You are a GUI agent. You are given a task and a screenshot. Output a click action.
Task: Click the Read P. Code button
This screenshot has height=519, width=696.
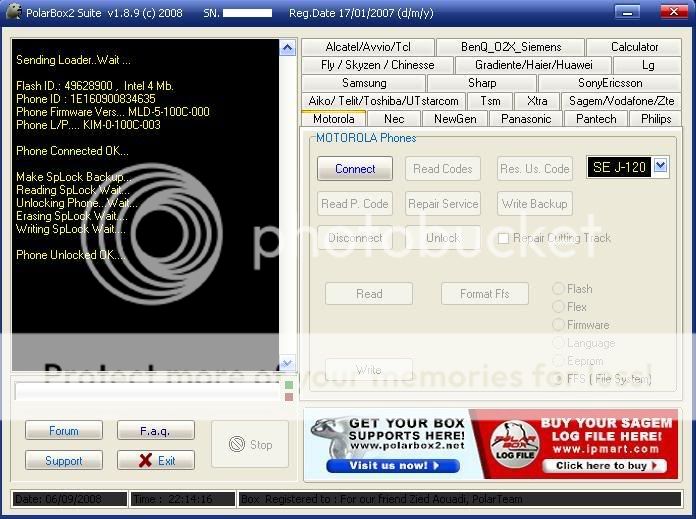pyautogui.click(x=355, y=204)
